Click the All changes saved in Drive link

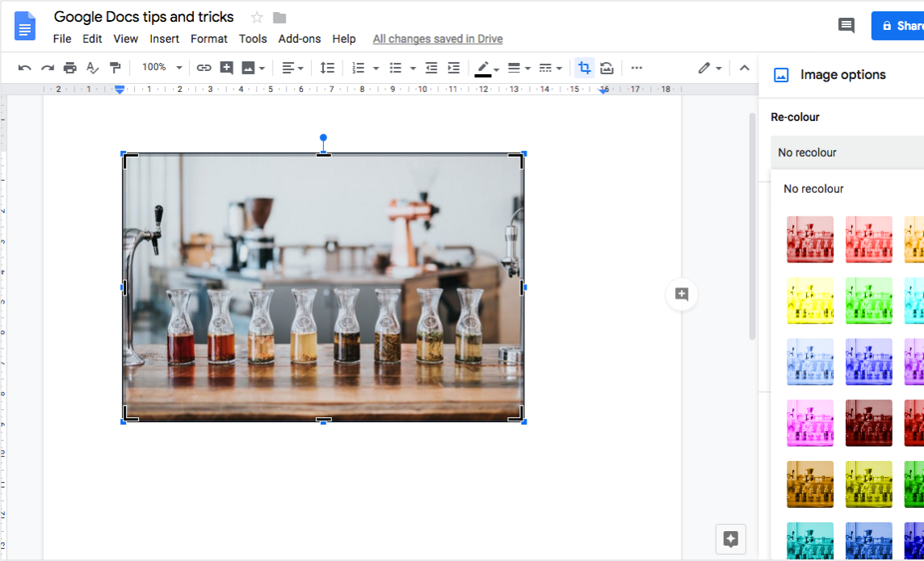point(438,39)
